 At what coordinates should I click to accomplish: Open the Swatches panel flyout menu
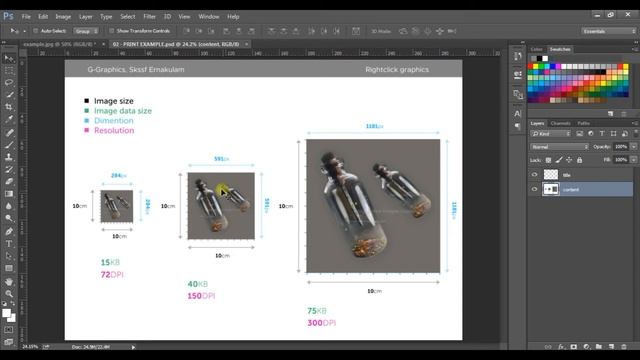[635, 49]
